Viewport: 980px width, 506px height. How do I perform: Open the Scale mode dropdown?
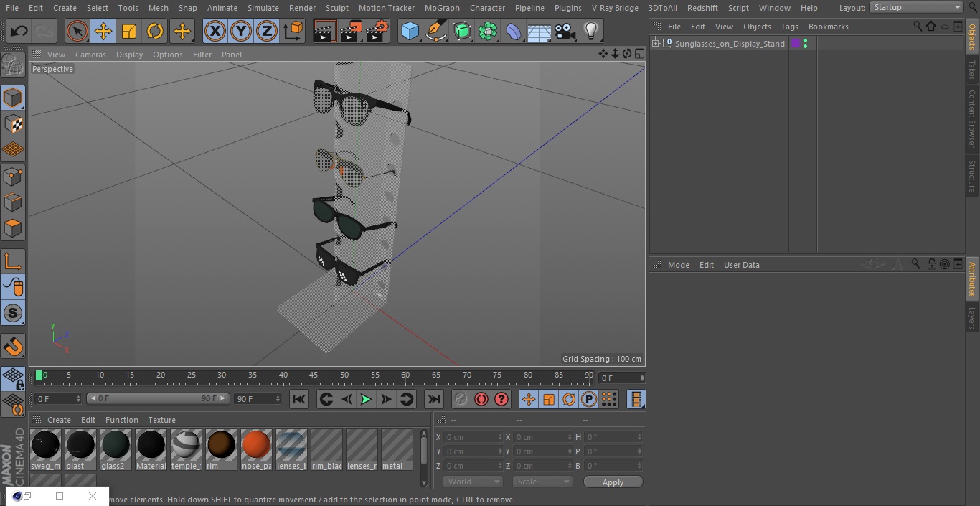(x=542, y=482)
